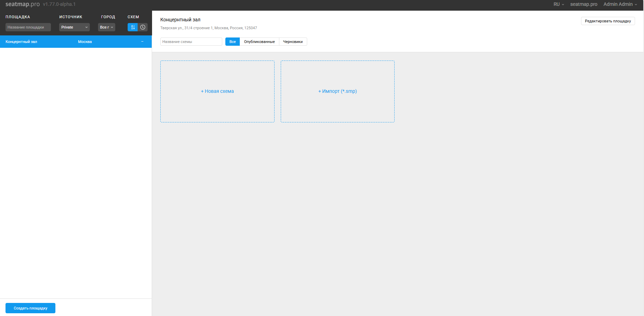This screenshot has width=644, height=316.
Task: Click the version label v1.77.0-alpha.1
Action: (59, 4)
